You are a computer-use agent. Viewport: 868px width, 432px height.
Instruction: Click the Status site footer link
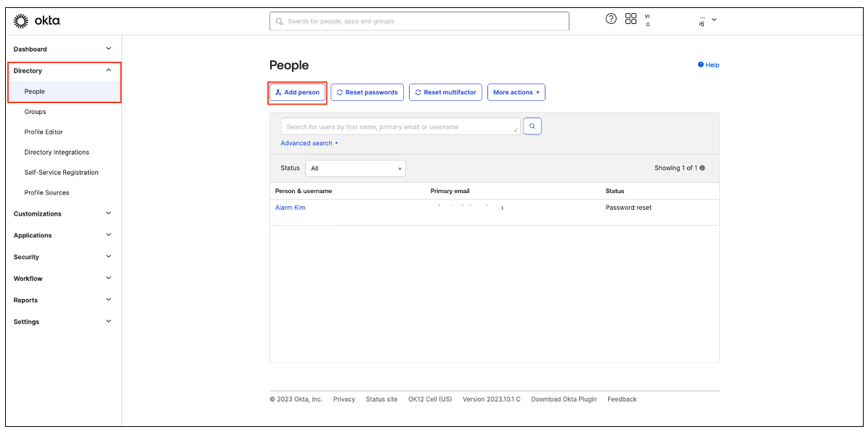tap(381, 399)
